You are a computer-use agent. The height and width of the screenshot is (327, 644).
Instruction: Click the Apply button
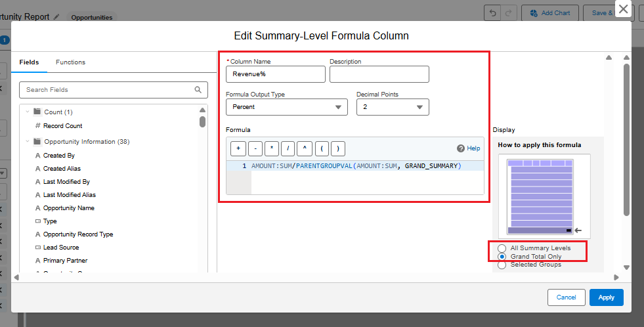(x=606, y=297)
